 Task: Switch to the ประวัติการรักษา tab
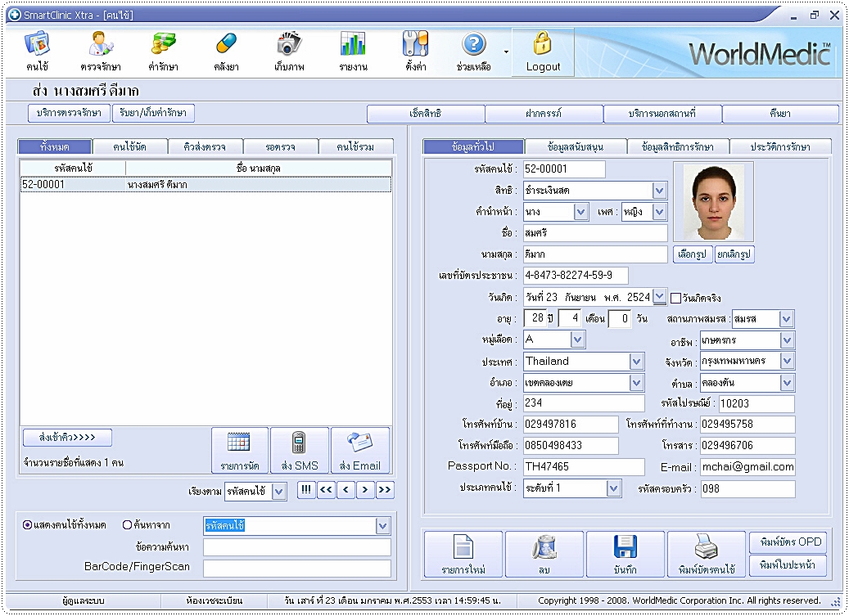pyautogui.click(x=780, y=146)
